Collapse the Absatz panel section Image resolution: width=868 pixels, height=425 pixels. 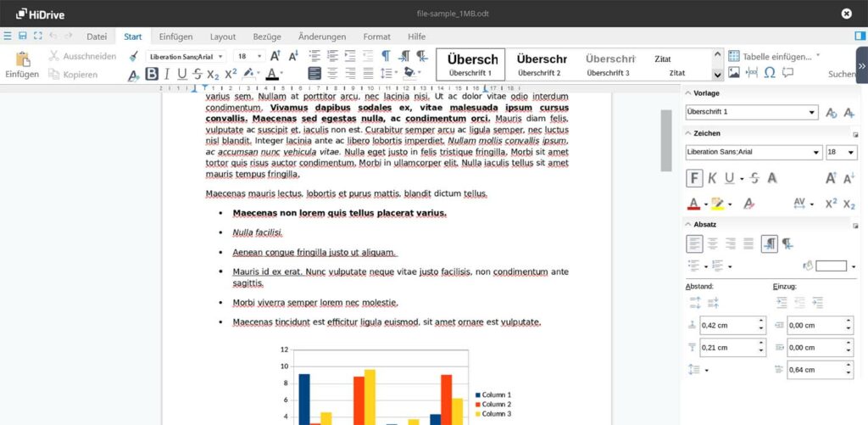[x=688, y=225]
